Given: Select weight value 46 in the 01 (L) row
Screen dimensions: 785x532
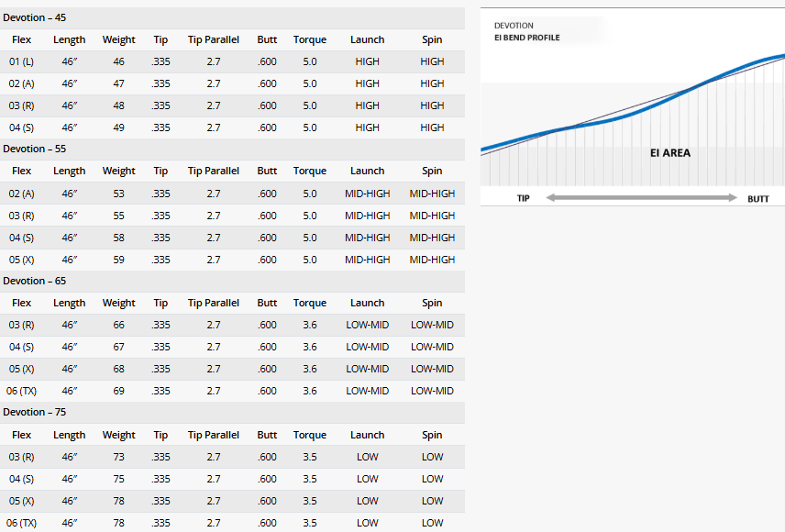Looking at the screenshot, I should pyautogui.click(x=118, y=61).
